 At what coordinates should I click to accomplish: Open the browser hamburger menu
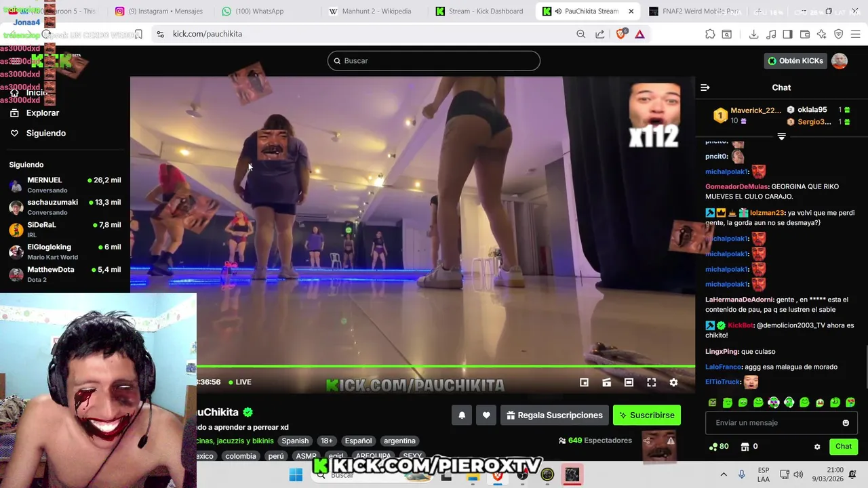click(x=855, y=34)
